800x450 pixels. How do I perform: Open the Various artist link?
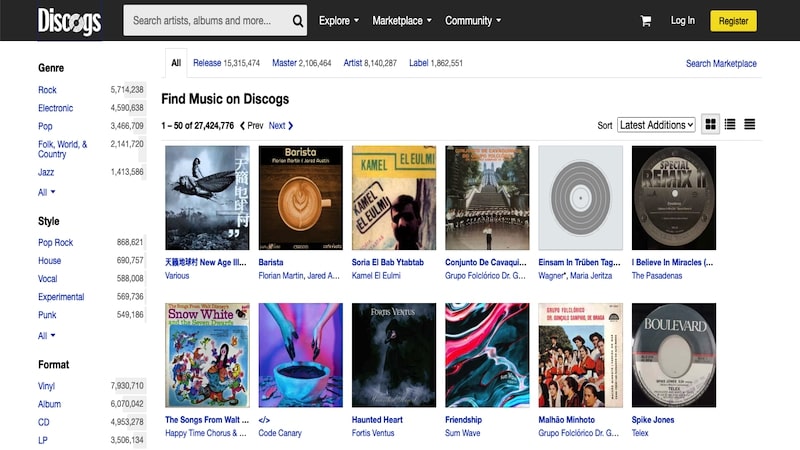(x=177, y=276)
